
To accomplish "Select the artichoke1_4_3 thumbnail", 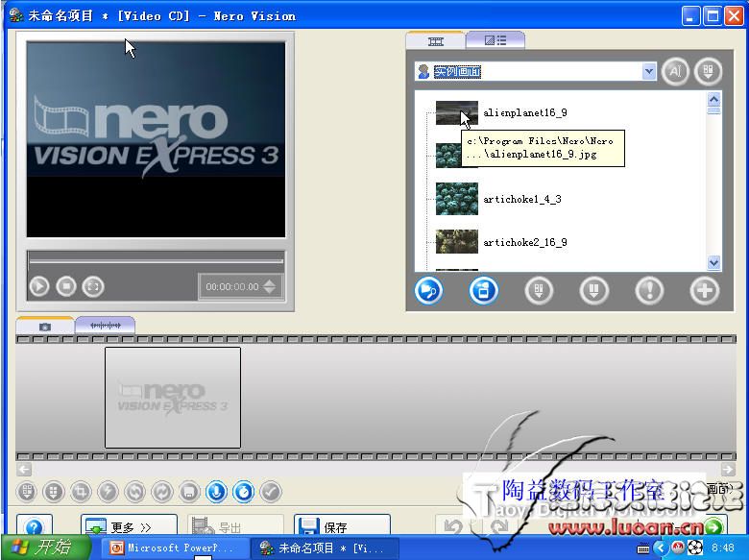I will pyautogui.click(x=457, y=199).
